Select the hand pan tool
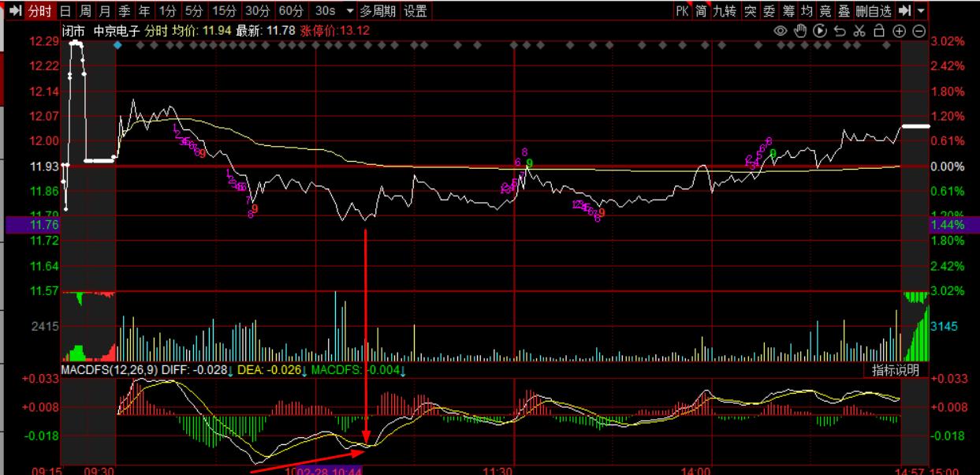Image resolution: width=980 pixels, height=475 pixels. coord(800,31)
